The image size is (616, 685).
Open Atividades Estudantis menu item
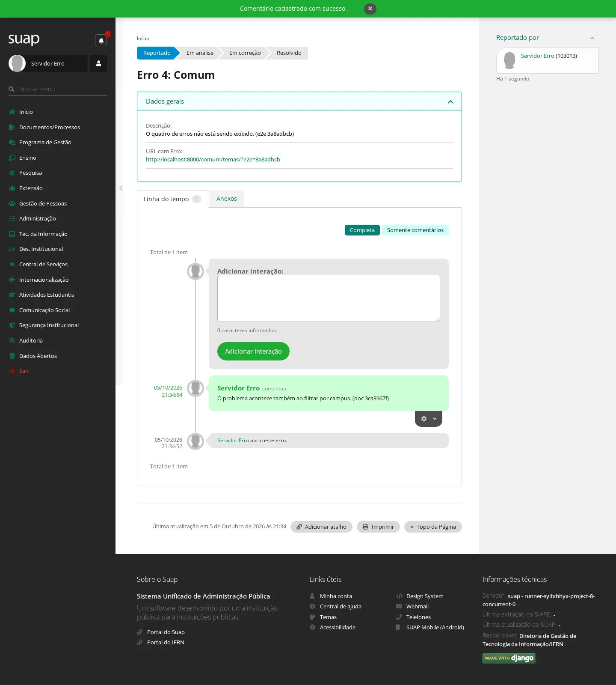click(x=47, y=295)
